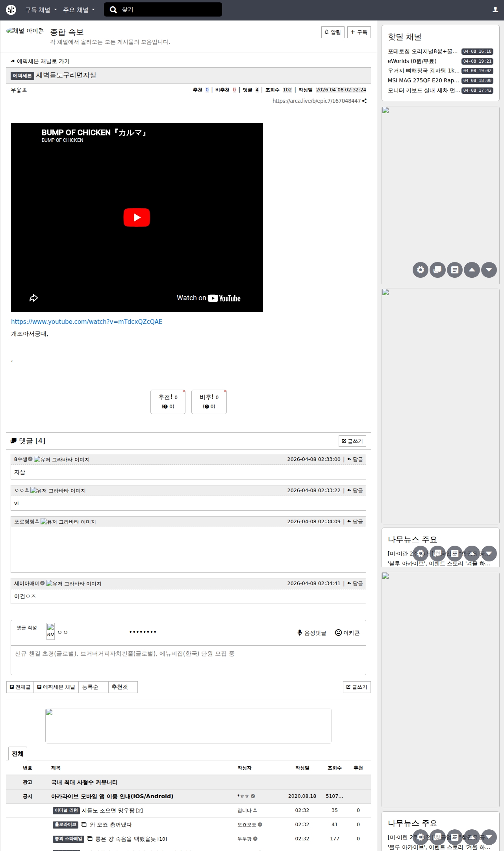Click the channel icon image beside 종합 속보
Screen dimensions: 504x851
pos(25,31)
